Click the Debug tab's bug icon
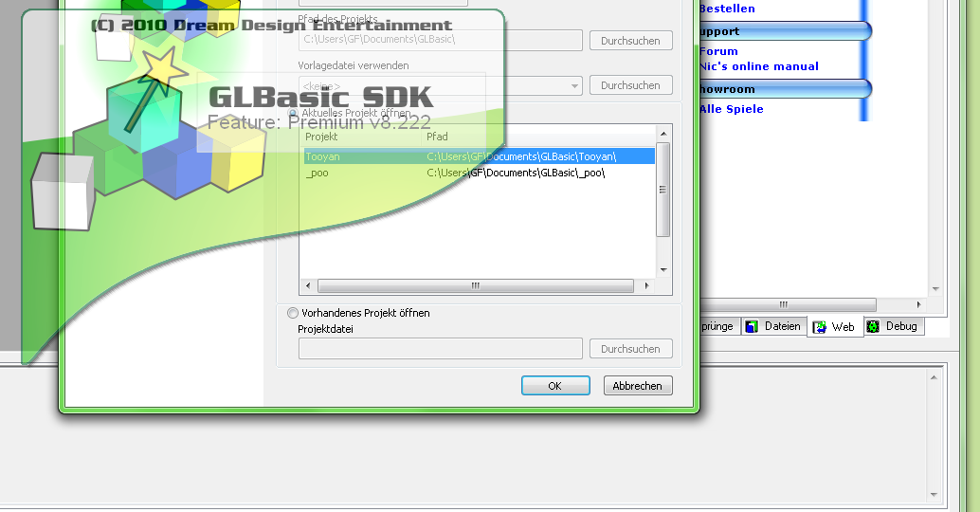The image size is (980, 512). (x=873, y=326)
